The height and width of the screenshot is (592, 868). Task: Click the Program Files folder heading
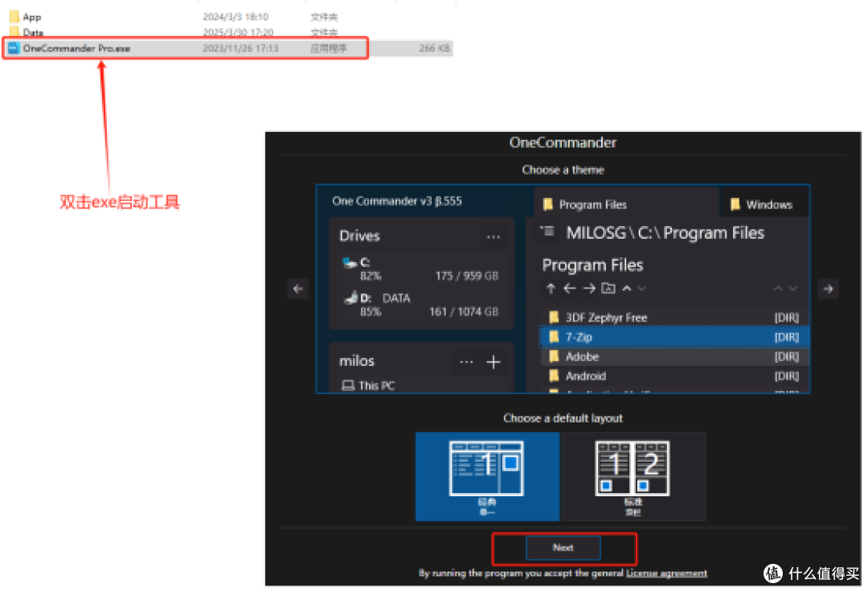592,265
